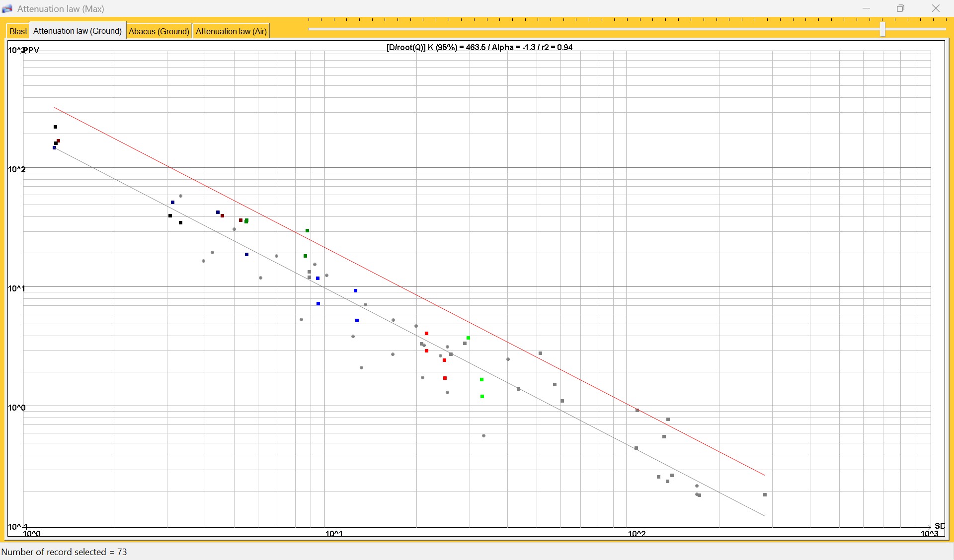This screenshot has height=560, width=954.
Task: Open the Abacus (Ground) tab
Action: pos(159,31)
